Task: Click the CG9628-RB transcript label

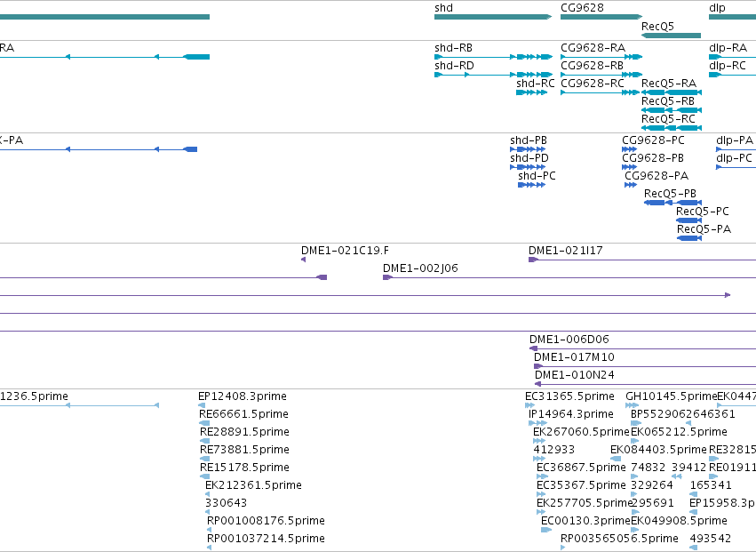Action: [x=592, y=66]
